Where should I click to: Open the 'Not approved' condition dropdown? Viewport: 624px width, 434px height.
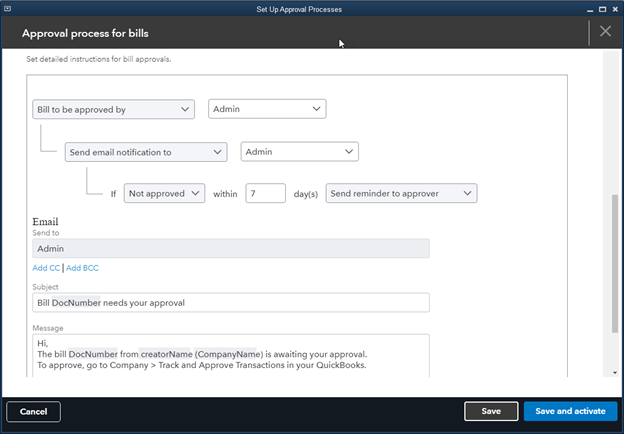point(164,193)
